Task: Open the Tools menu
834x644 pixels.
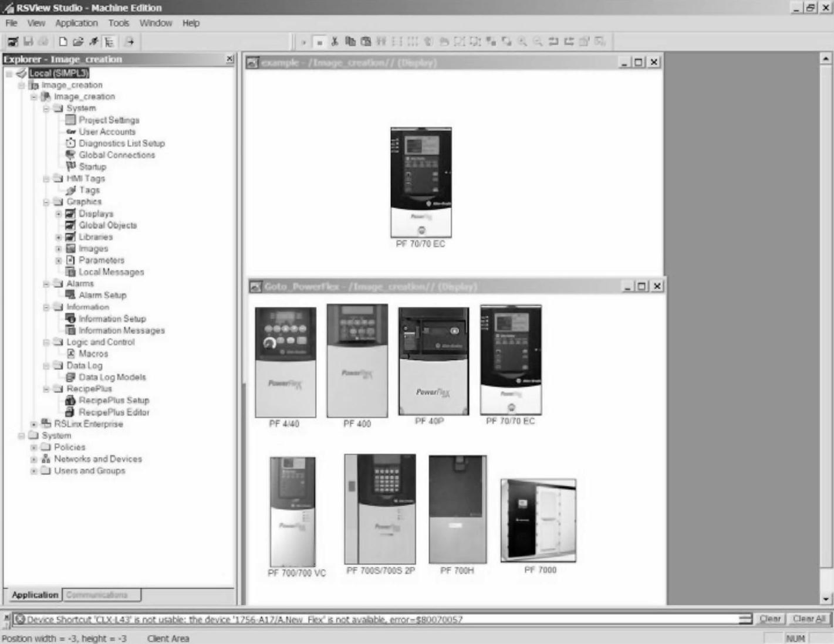Action: tap(119, 23)
